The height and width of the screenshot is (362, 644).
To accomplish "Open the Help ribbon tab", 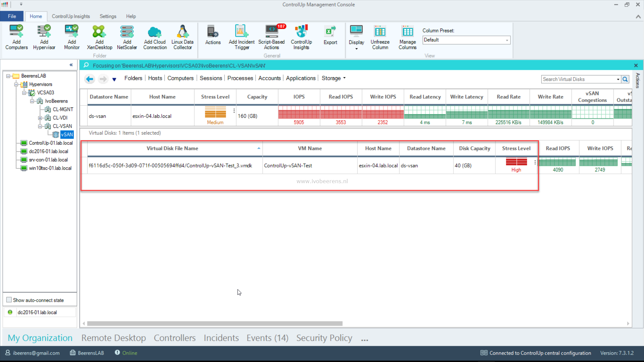I will (131, 16).
